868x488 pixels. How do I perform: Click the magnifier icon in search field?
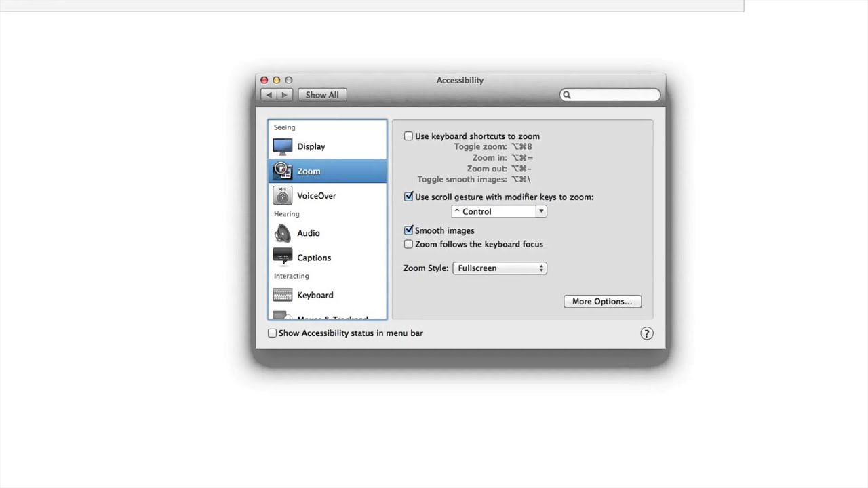pyautogui.click(x=567, y=95)
